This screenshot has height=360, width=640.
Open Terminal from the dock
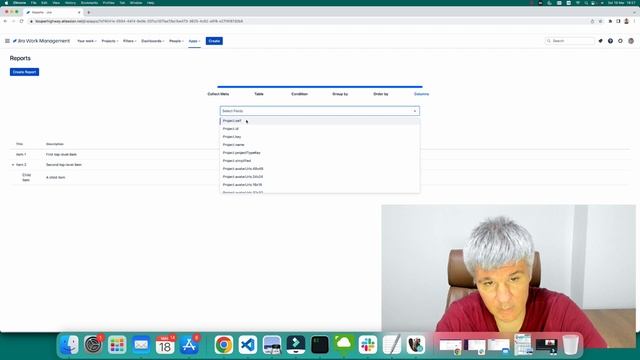coord(320,345)
